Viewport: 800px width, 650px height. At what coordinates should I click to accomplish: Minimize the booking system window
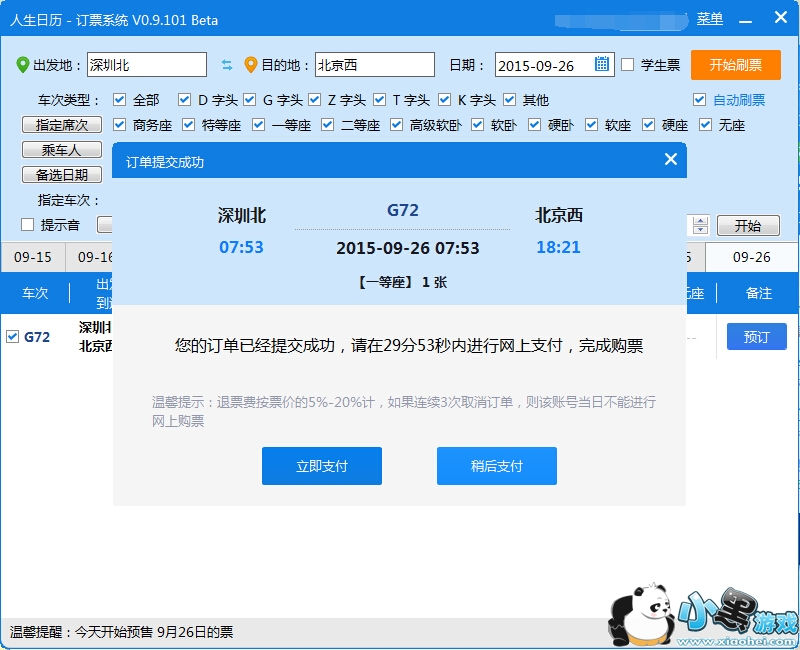745,21
